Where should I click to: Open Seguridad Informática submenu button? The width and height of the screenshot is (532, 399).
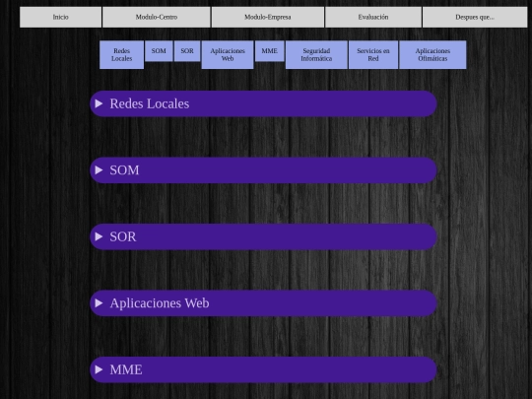[x=316, y=54]
